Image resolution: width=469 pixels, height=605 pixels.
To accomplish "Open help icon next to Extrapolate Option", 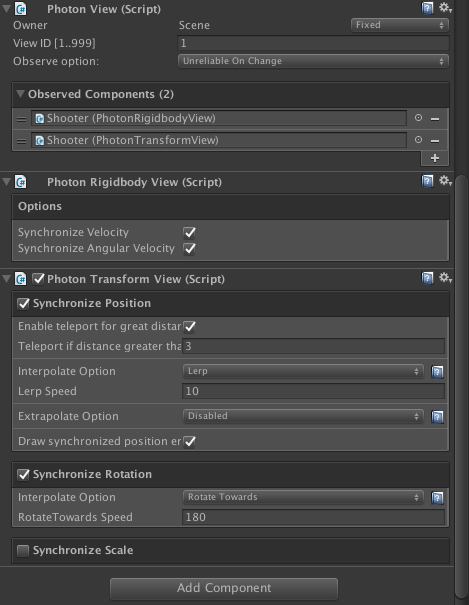I will 437,417.
